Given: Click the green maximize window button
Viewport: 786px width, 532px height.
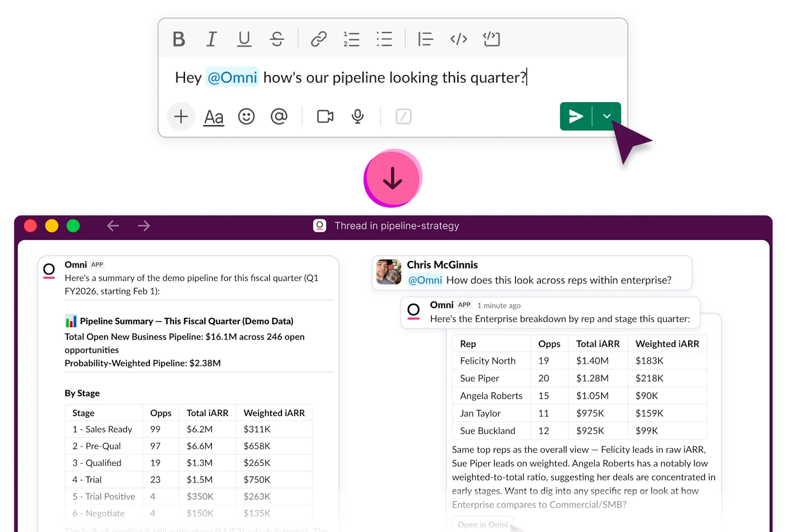Looking at the screenshot, I should click(x=73, y=225).
